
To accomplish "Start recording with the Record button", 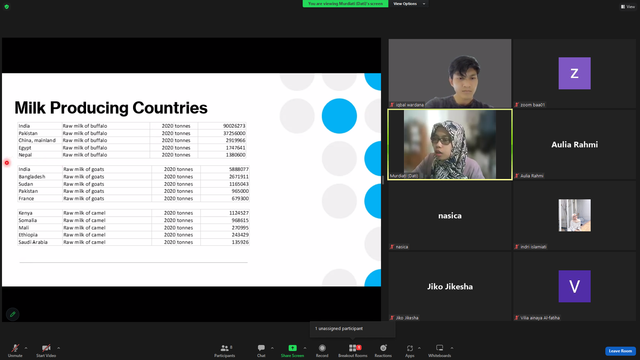I will (322, 350).
